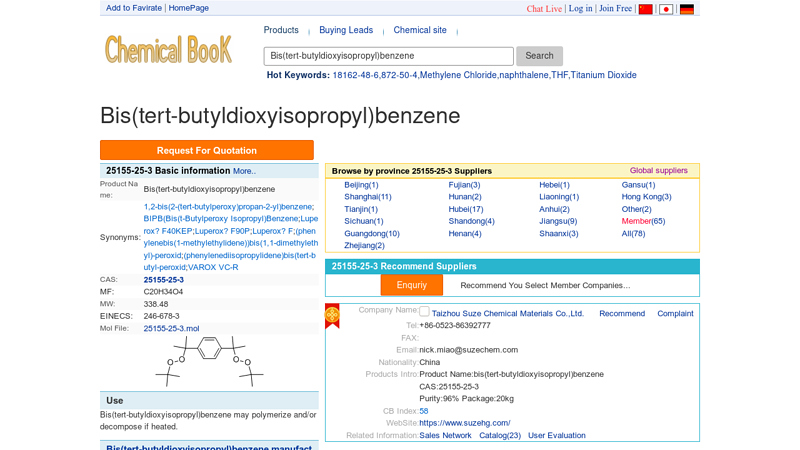The image size is (800, 450).
Task: Browse Liaoning(1) suppliers
Action: [x=559, y=197]
